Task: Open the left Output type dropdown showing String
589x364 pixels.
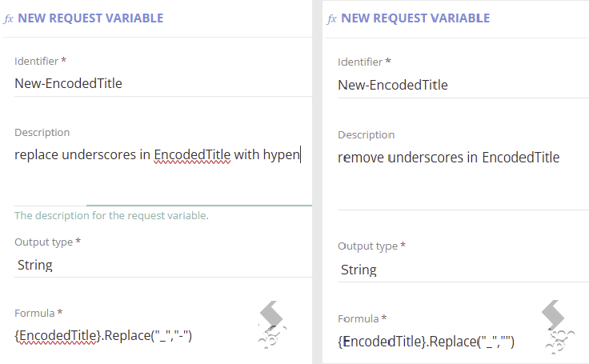Action: 163,265
